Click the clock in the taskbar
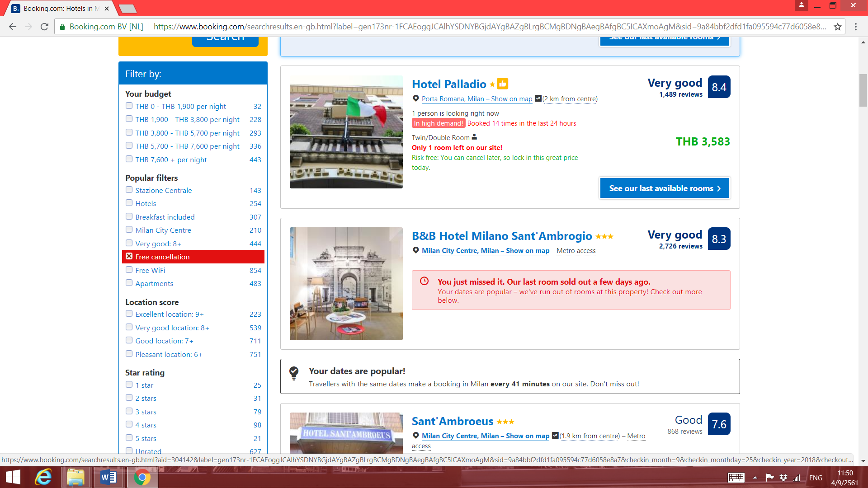 [844, 478]
